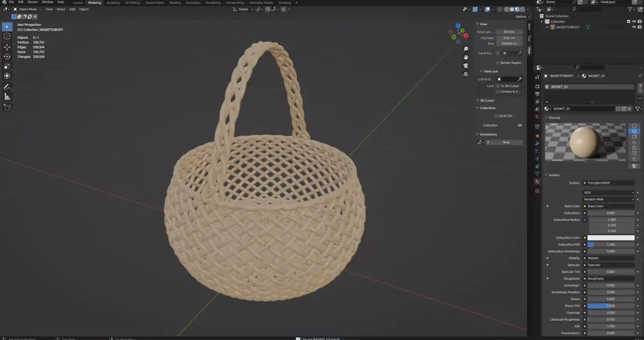Toggle the Local Camera checkbox
Viewport: 644px width, 340px height.
[x=497, y=53]
